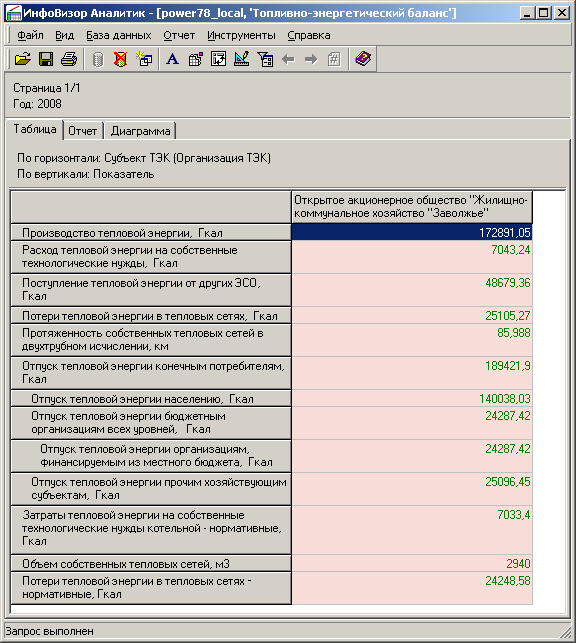This screenshot has height=643, width=576.
Task: Open the Файл menu
Action: (x=30, y=36)
